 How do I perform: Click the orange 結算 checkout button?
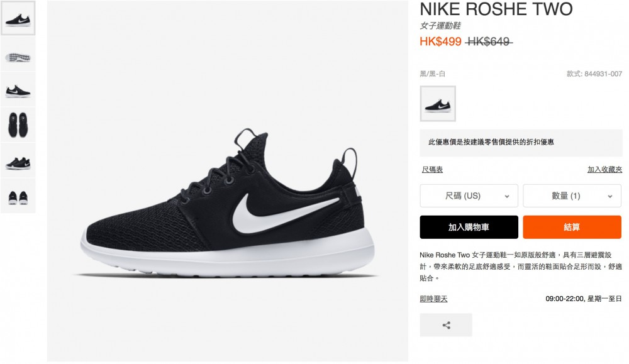pyautogui.click(x=572, y=228)
